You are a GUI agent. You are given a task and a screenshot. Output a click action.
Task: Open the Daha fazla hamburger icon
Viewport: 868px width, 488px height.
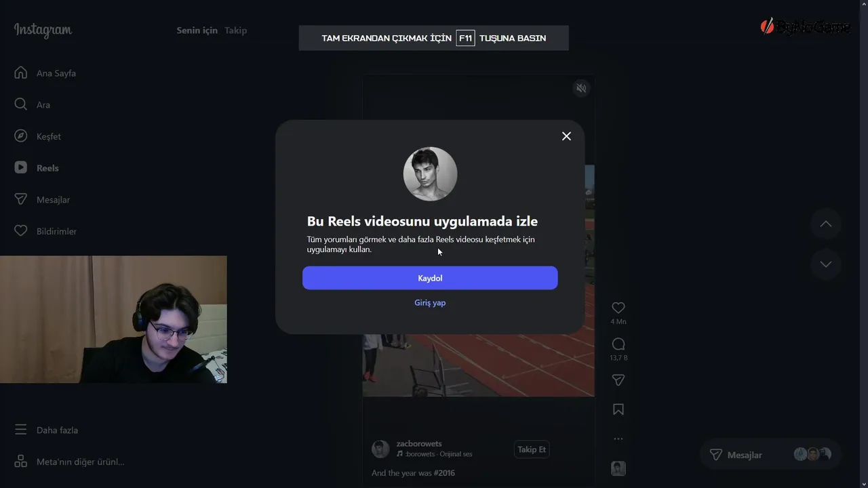21,430
